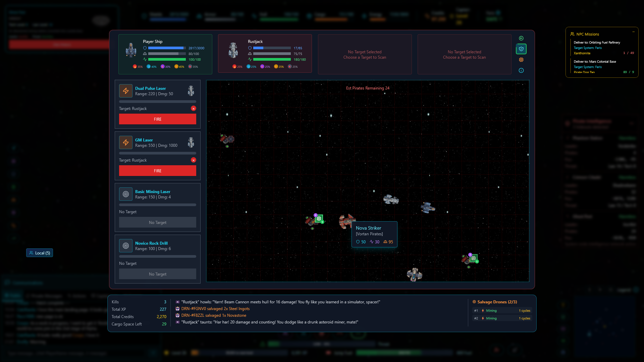This screenshot has height=362, width=644.
Task: Fire the Dual Pulse Laser
Action: click(x=157, y=119)
